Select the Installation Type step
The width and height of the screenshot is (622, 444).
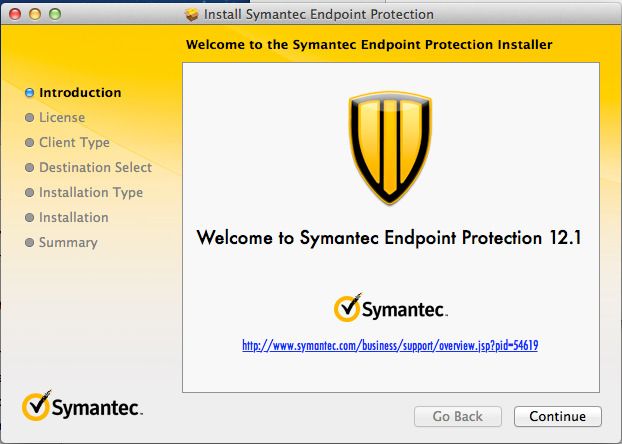pyautogui.click(x=91, y=192)
